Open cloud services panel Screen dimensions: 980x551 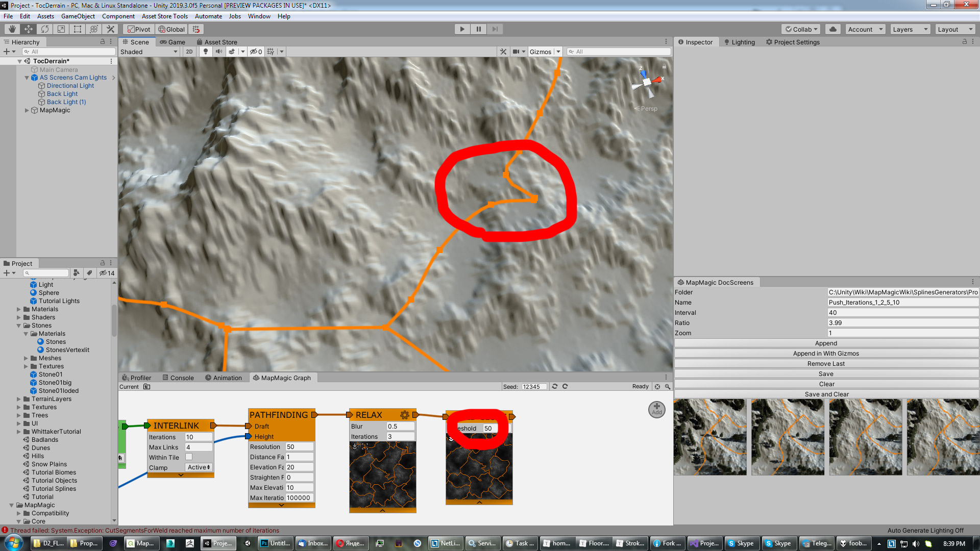coord(833,29)
